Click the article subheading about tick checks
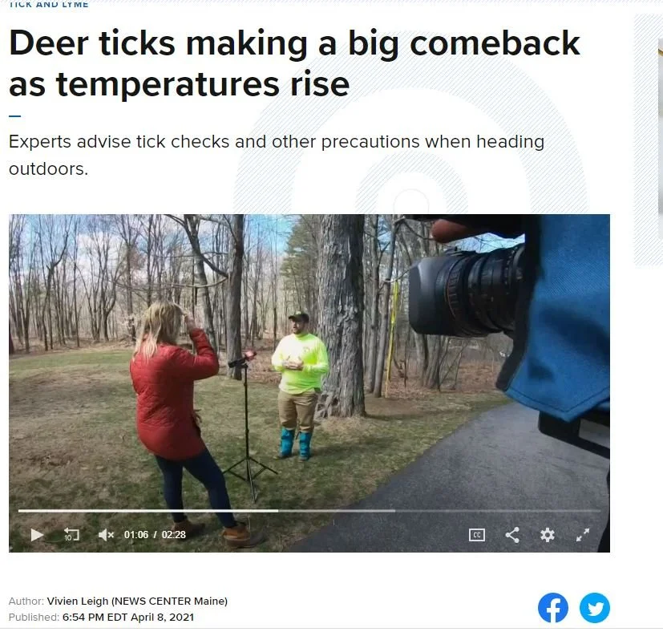This screenshot has height=644, width=663. tap(277, 155)
